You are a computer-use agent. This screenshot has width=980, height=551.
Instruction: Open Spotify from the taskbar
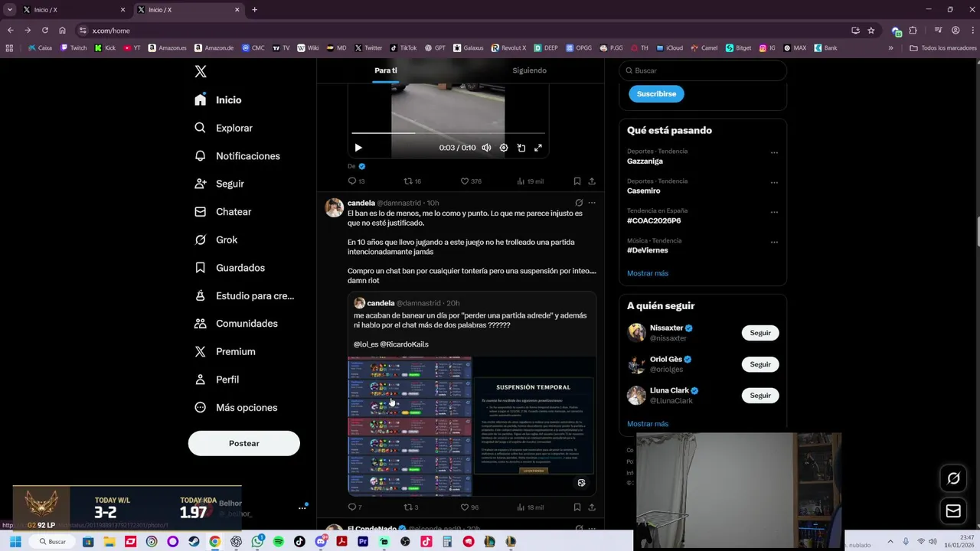coord(279,542)
